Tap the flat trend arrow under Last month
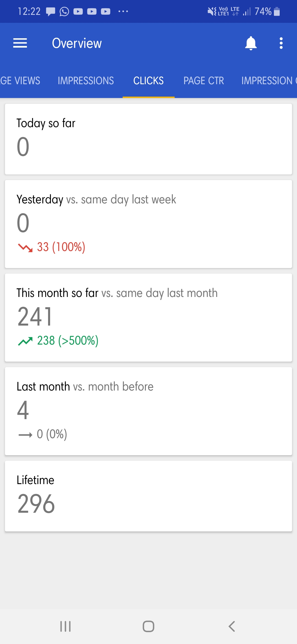 click(x=25, y=435)
